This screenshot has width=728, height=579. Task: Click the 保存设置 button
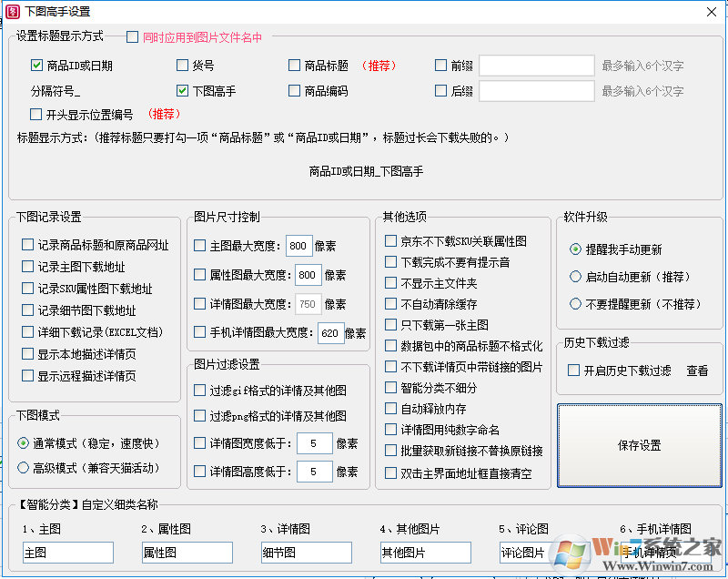(639, 444)
